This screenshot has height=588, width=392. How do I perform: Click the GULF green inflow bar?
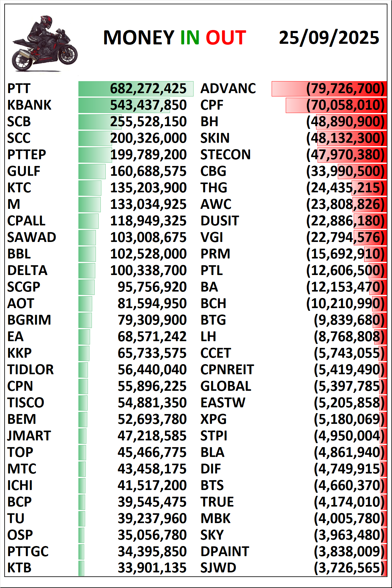pos(92,171)
